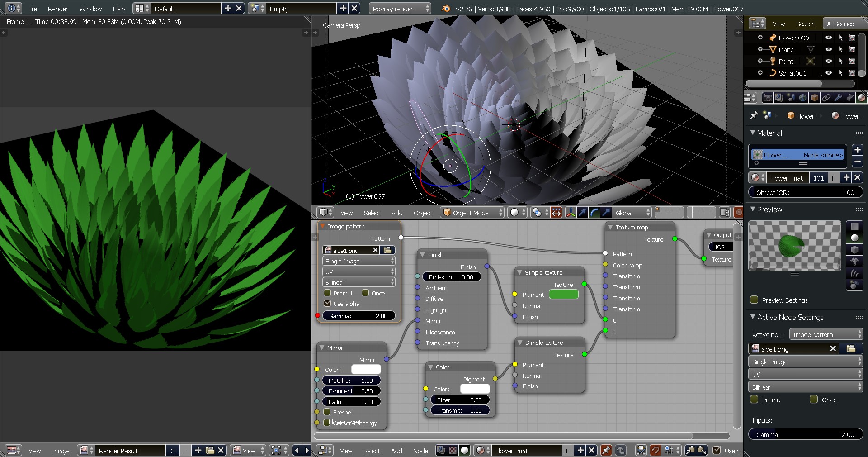Viewport: 868px width, 457px height.
Task: Remove aloe1.png with its X button
Action: click(x=375, y=250)
